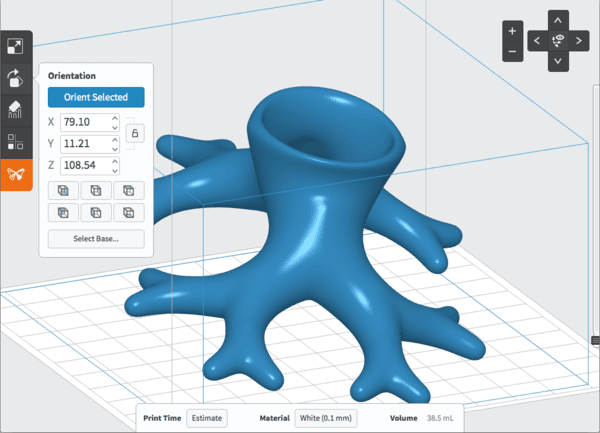Click the X rotation value field
The image size is (600, 433).
click(83, 122)
